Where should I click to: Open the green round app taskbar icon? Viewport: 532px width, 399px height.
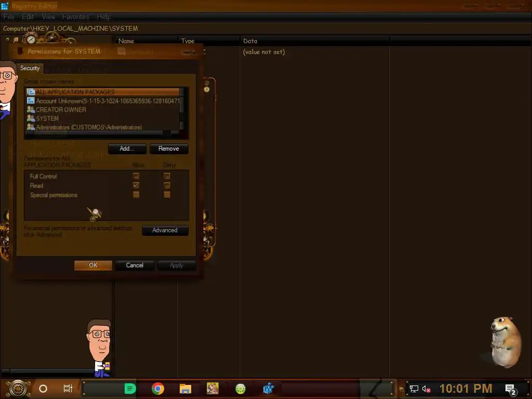point(240,389)
